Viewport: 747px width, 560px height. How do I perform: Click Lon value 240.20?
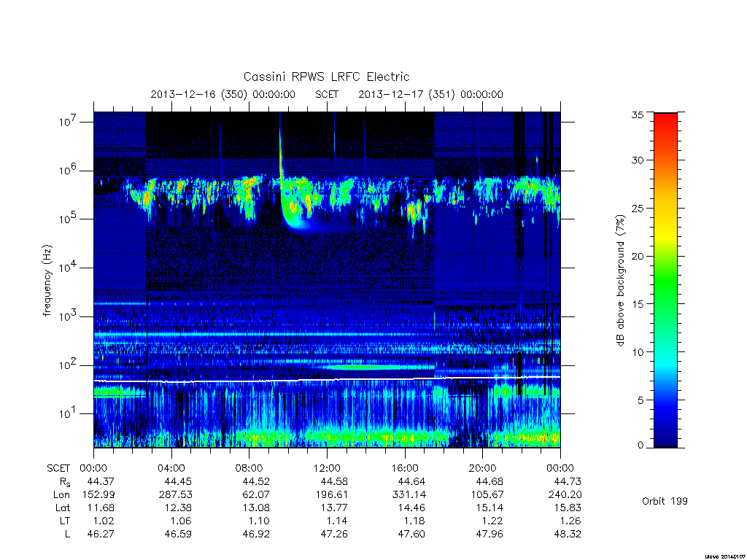pyautogui.click(x=565, y=495)
